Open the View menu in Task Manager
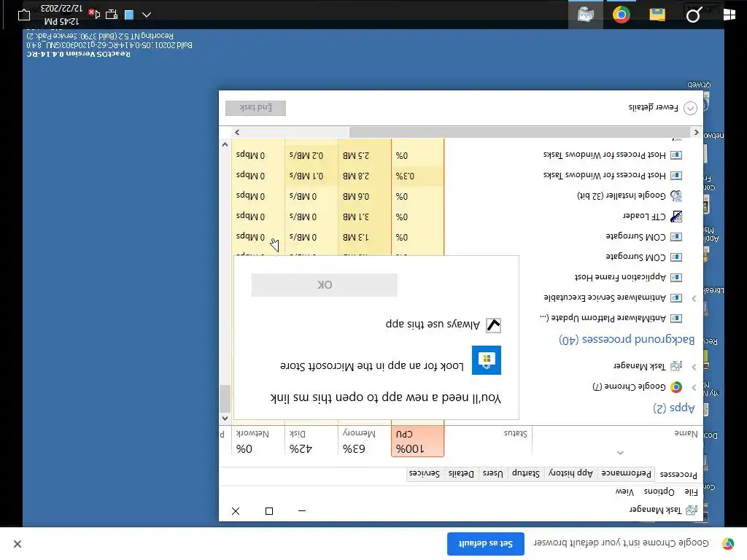The height and width of the screenshot is (560, 747). 624,491
